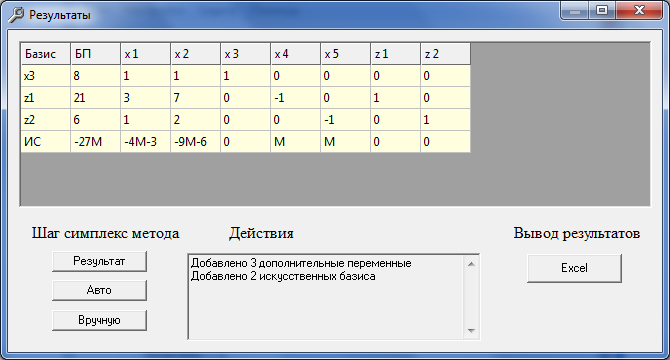Run the Авто simplex step
This screenshot has width=670, height=360.
[x=99, y=290]
